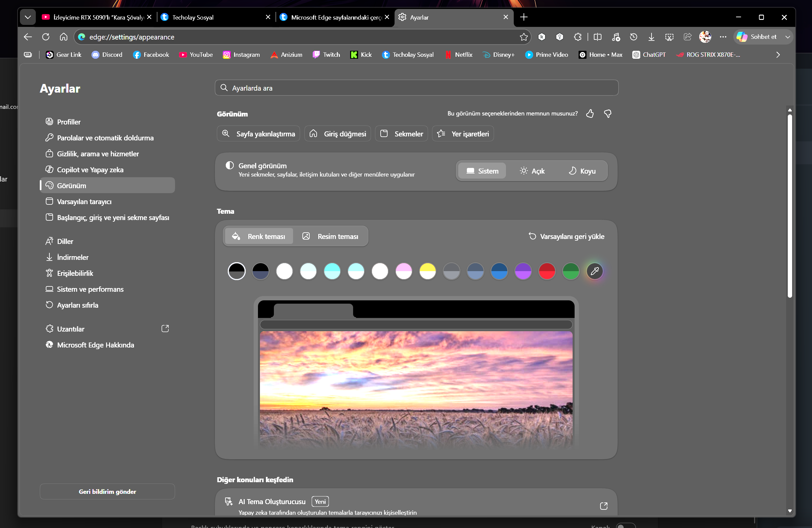Open Microsoft Edge Hakkında section
This screenshot has width=812, height=528.
click(x=107, y=345)
